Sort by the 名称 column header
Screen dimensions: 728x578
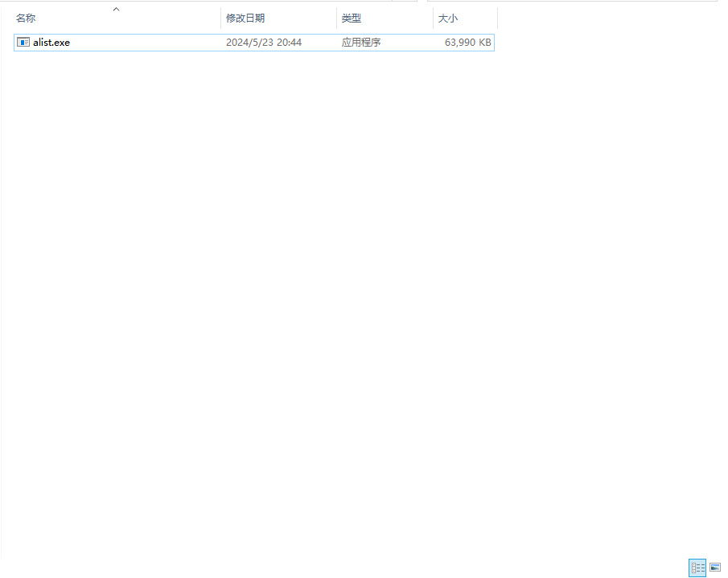click(x=26, y=18)
